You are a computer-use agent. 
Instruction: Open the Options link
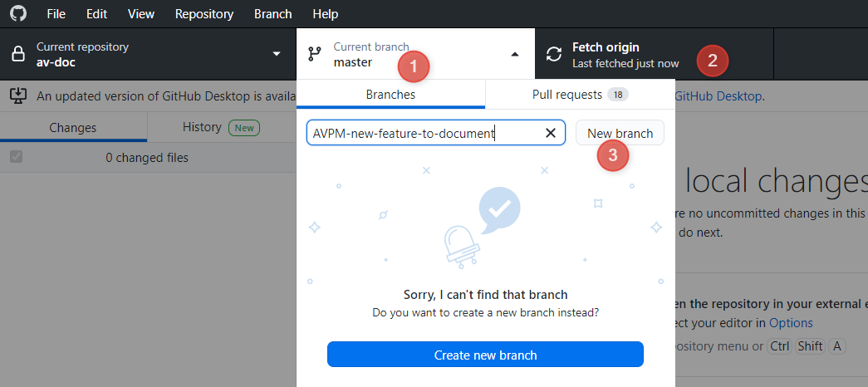[x=791, y=323]
